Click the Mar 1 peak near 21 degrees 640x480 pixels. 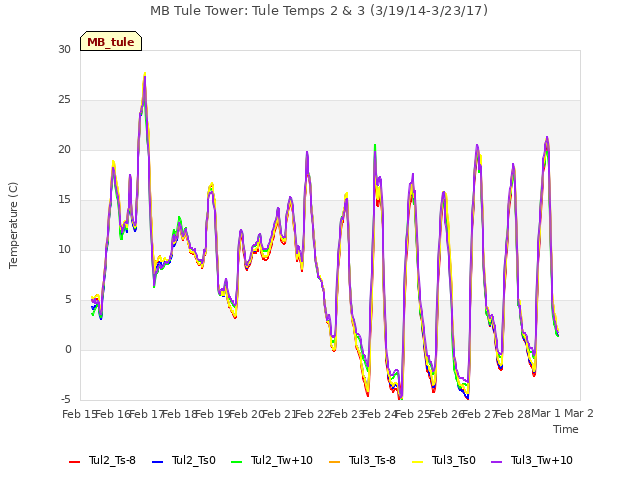coord(547,138)
